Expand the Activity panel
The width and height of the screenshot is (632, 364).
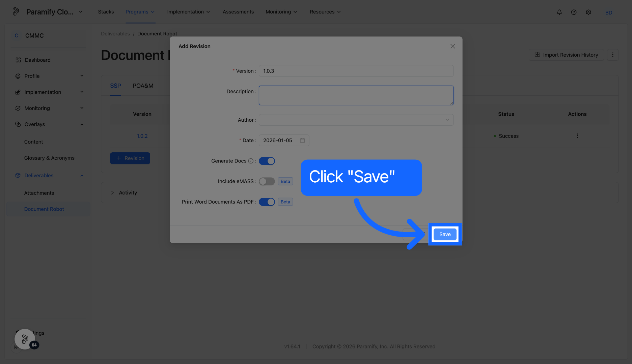tap(112, 193)
